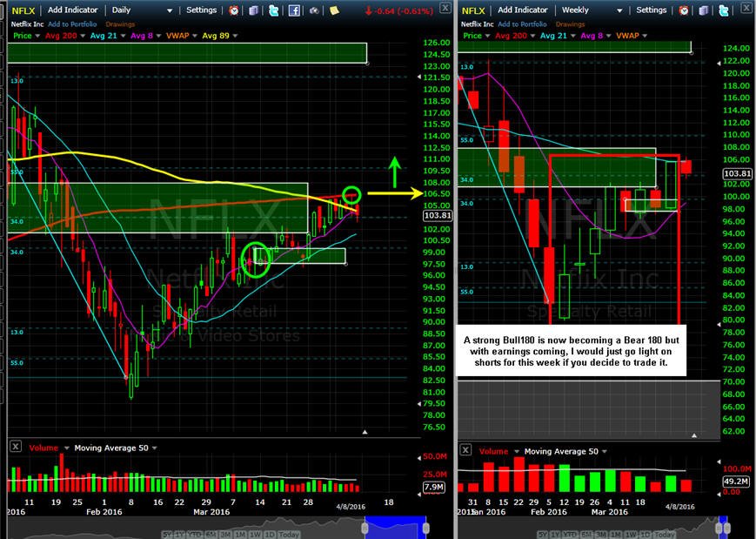Open Settings on the Daily chart
The height and width of the screenshot is (539, 756).
[201, 10]
